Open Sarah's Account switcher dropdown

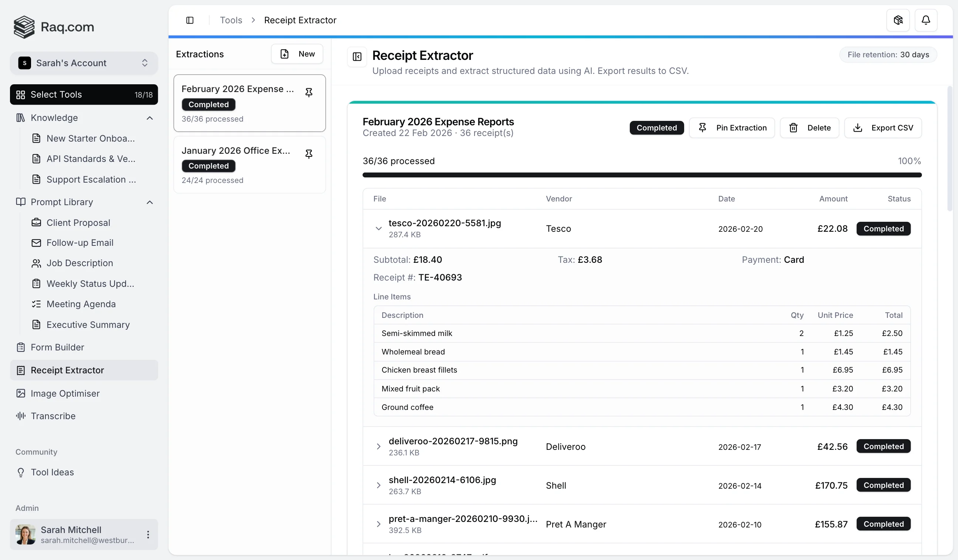[84, 63]
